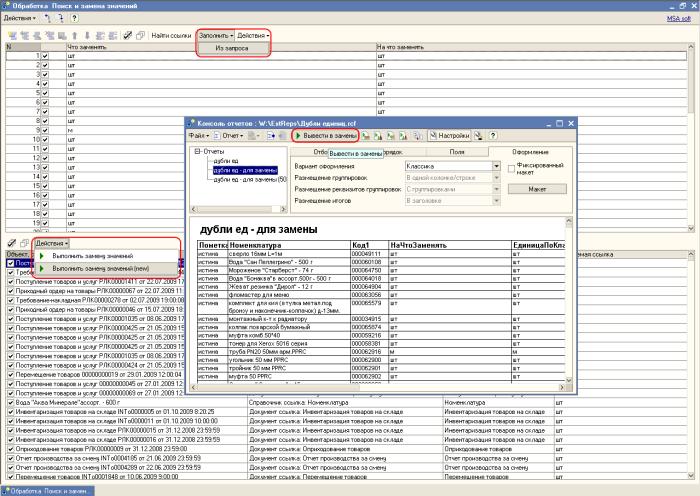Uncheck checkbox in replacement row 9
Image resolution: width=700 pixels, height=496 pixels.
[45, 130]
